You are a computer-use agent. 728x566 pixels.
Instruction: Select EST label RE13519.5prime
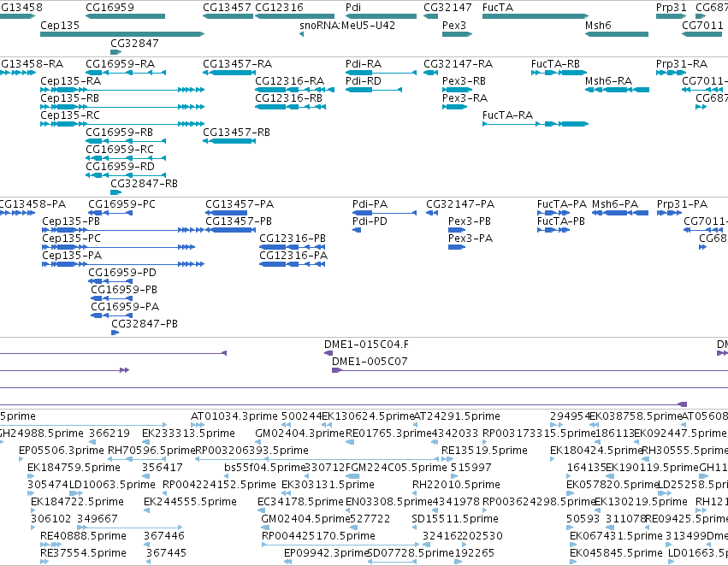(484, 451)
